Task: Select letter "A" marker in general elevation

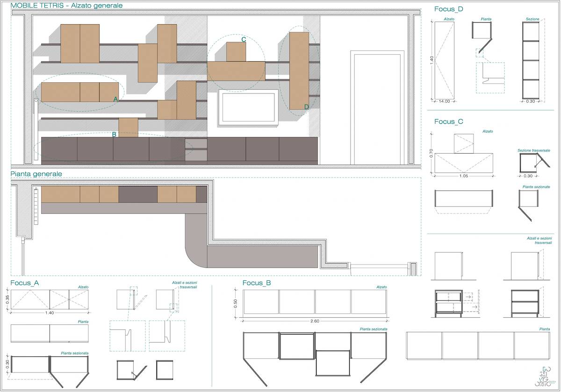Action: click(116, 100)
